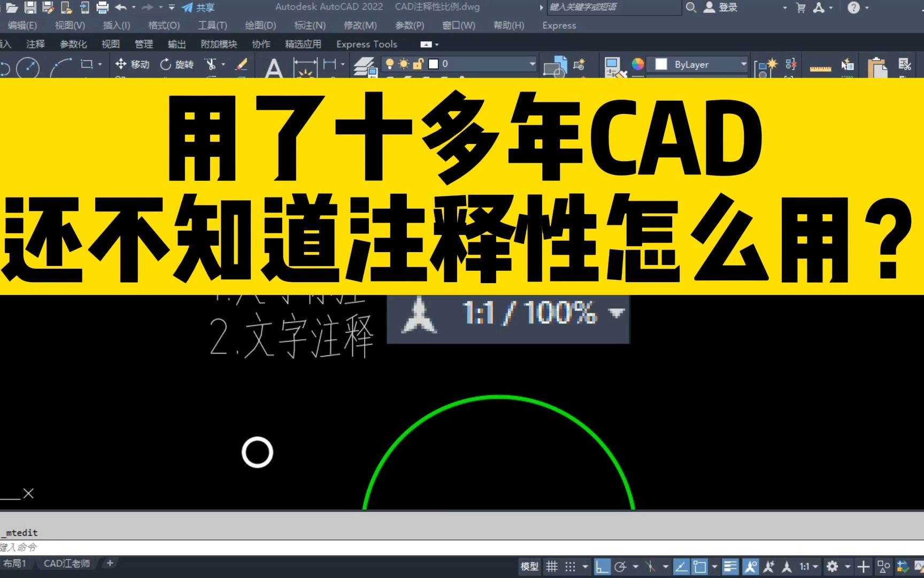Open the 修改(M) menu
This screenshot has width=924, height=578.
[360, 25]
